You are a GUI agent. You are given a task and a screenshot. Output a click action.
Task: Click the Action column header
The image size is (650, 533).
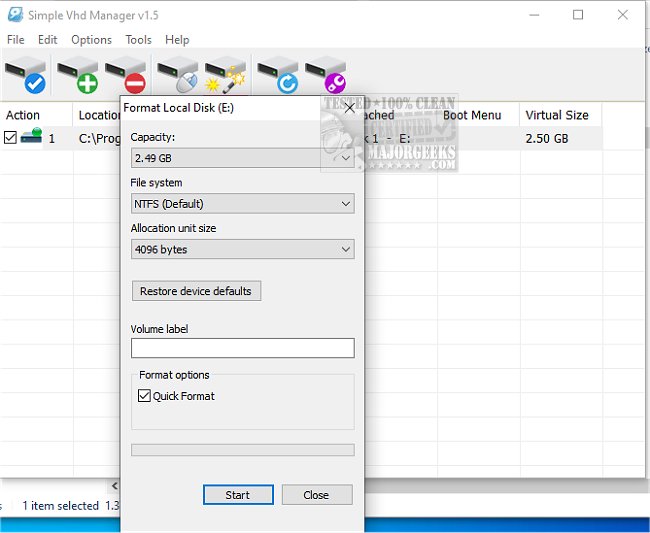pyautogui.click(x=36, y=115)
